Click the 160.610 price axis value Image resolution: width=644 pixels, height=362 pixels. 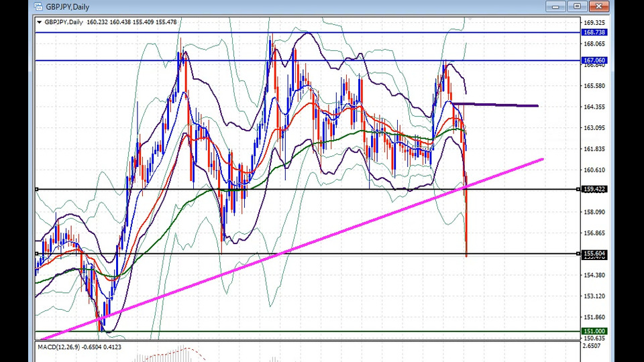[594, 170]
